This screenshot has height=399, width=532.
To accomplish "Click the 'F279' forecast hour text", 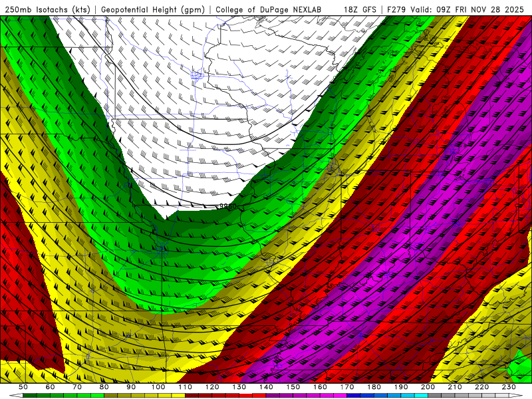I will point(396,9).
